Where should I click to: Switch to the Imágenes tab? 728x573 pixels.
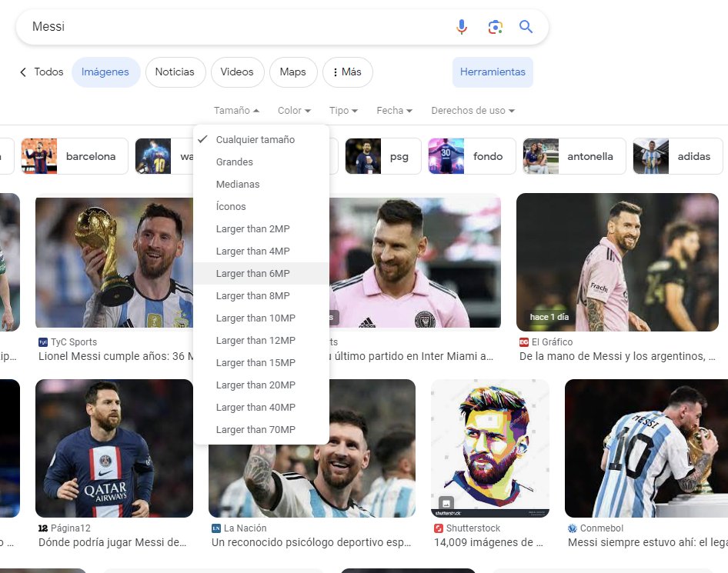[x=105, y=72]
